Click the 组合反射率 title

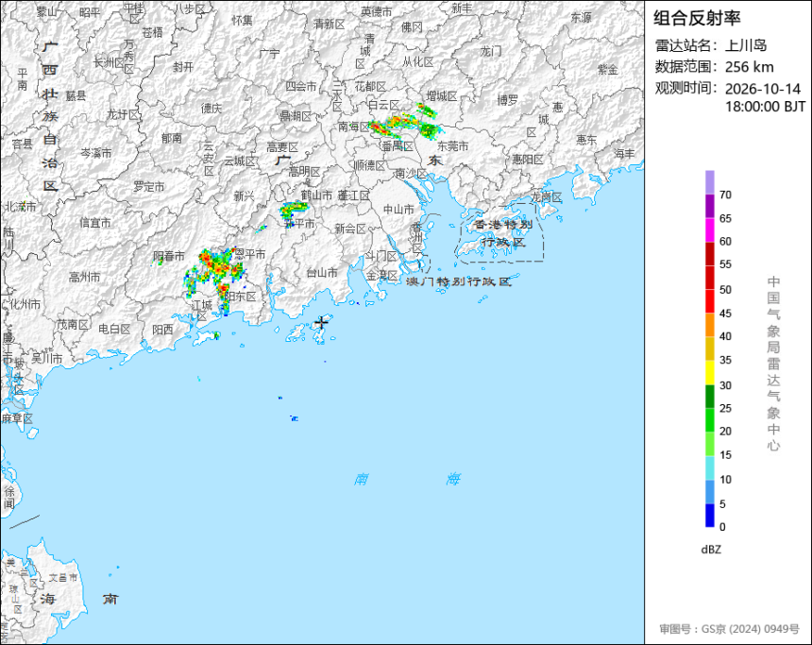coord(697,18)
